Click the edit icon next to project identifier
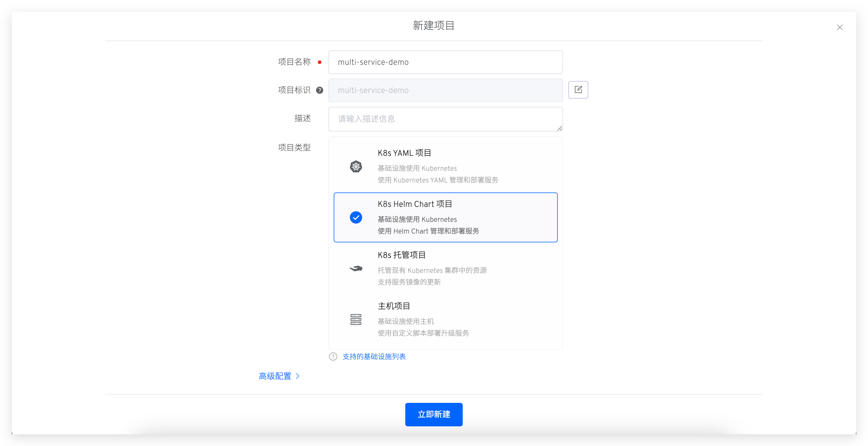The height and width of the screenshot is (446, 868). (578, 90)
